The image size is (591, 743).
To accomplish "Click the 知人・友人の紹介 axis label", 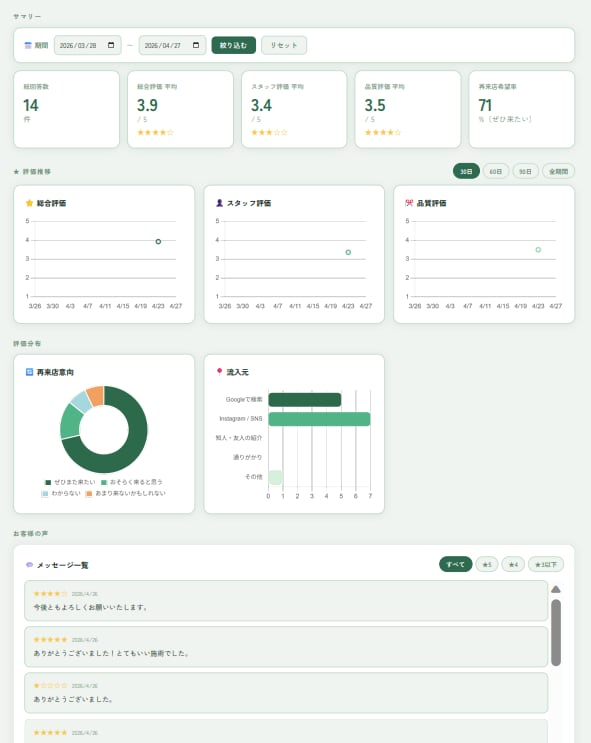I will coord(238,438).
